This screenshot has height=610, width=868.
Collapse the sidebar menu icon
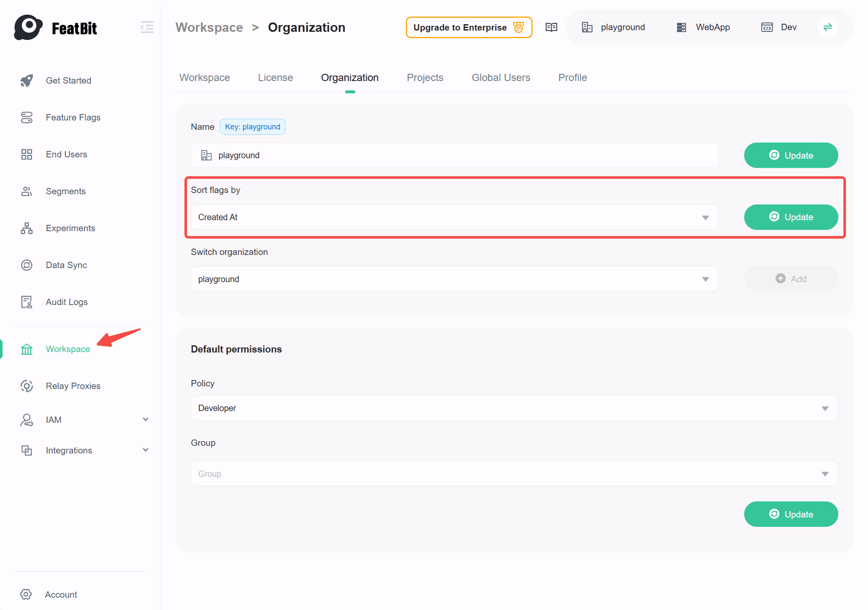click(x=147, y=27)
